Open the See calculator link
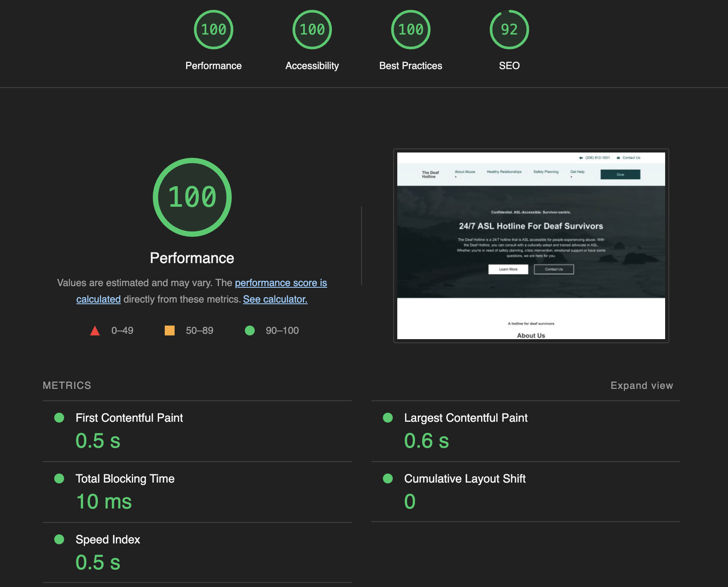 [275, 299]
